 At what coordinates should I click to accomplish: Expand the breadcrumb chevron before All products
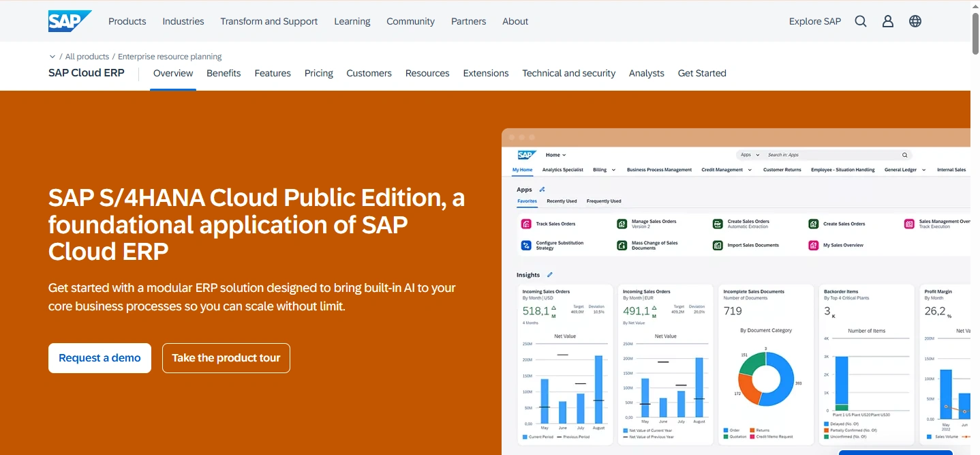coord(52,57)
